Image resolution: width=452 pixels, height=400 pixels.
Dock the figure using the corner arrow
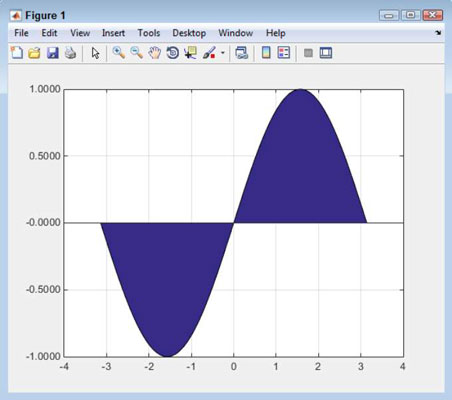pos(438,33)
